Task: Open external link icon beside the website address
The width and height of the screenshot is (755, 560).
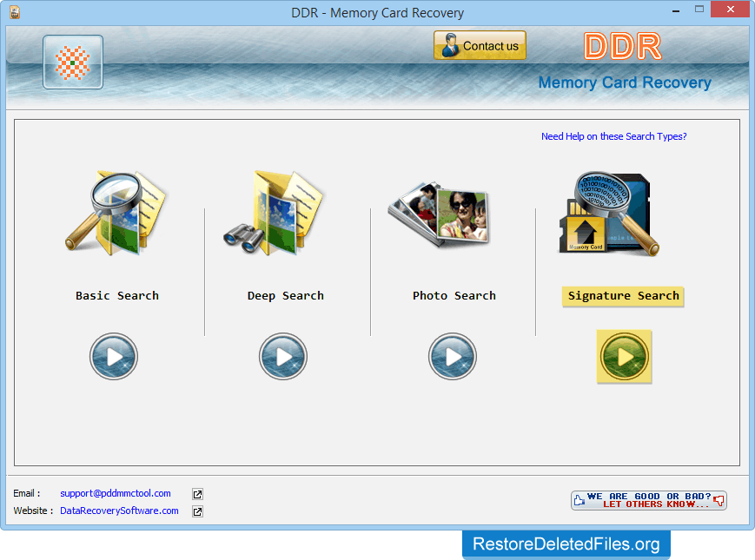Action: [197, 511]
